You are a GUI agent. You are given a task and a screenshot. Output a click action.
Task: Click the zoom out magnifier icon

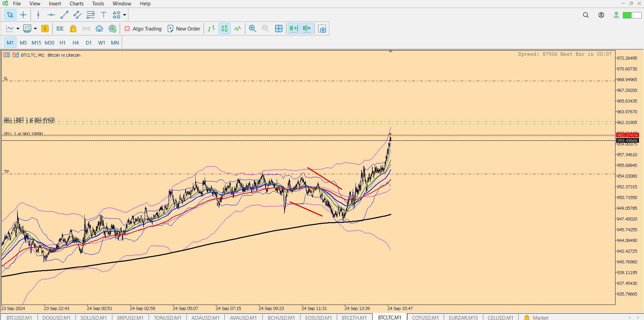266,29
